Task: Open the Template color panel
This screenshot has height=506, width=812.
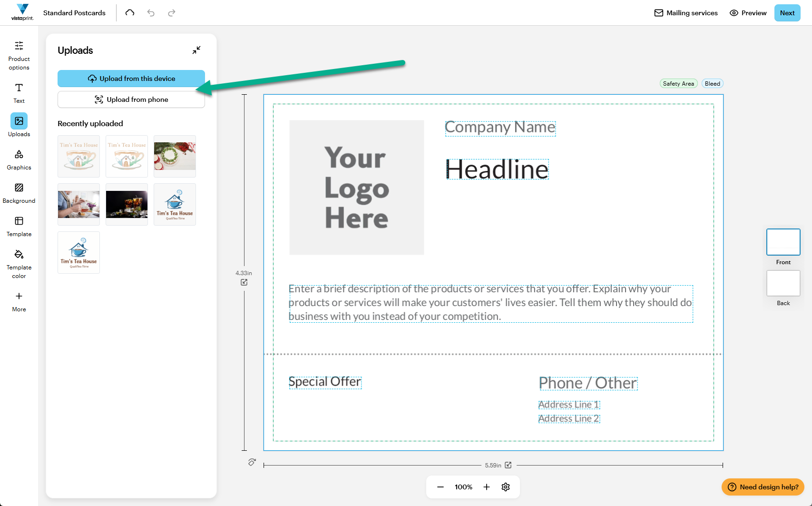Action: (x=19, y=264)
